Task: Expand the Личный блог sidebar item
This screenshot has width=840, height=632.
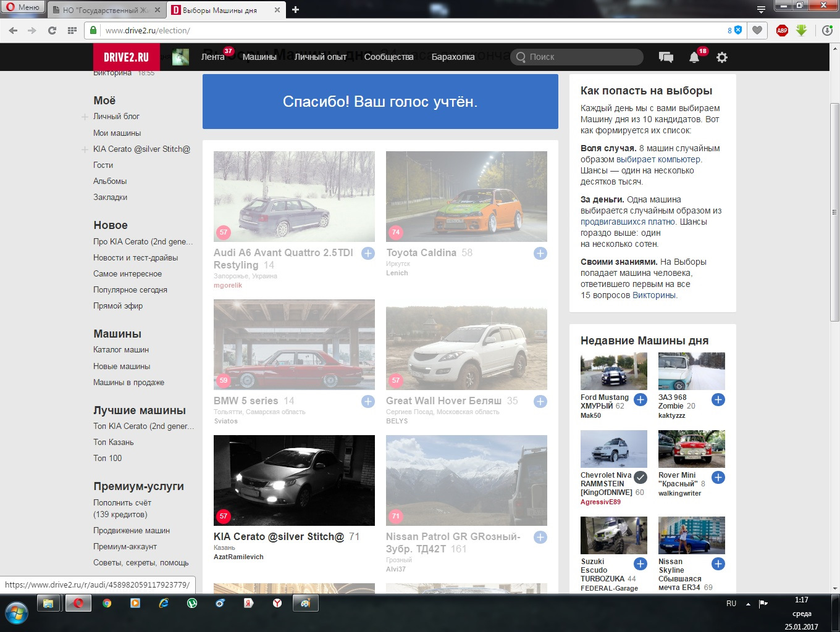Action: (85, 117)
